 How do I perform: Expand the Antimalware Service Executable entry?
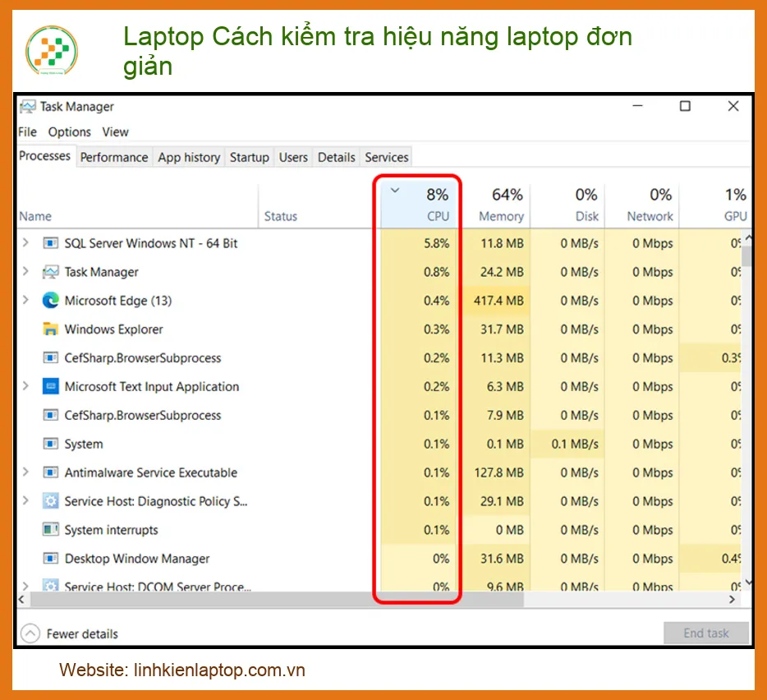tap(26, 472)
